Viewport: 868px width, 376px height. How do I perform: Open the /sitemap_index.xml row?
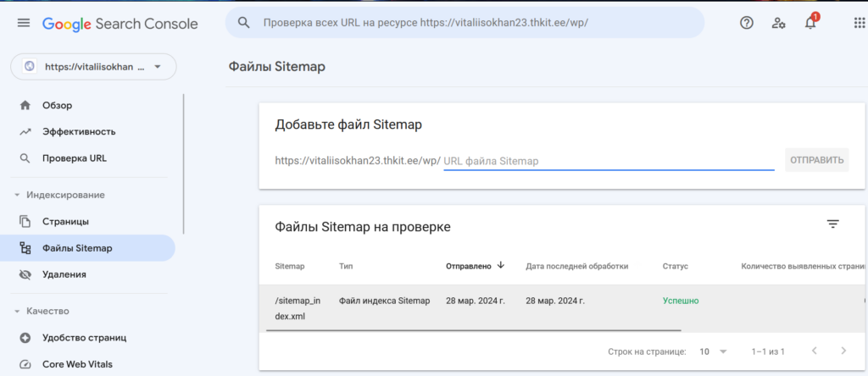(x=562, y=308)
